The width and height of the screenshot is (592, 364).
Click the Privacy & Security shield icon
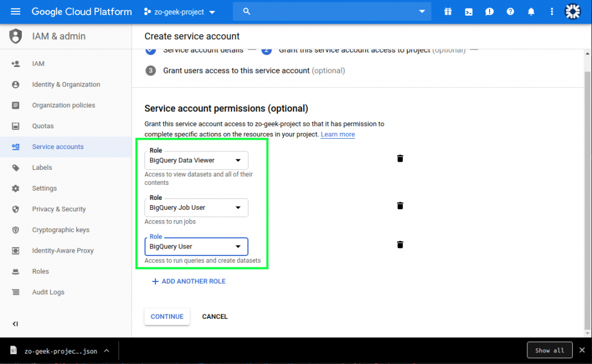[x=16, y=209]
